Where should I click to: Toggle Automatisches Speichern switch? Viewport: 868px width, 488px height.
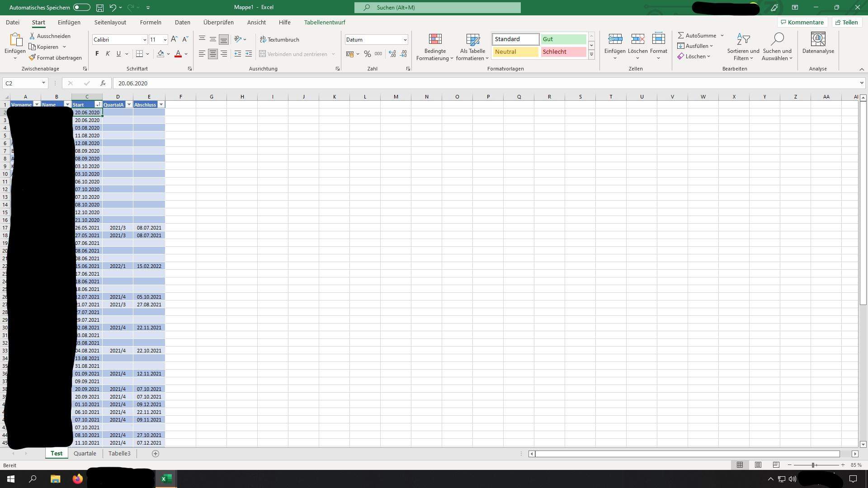click(81, 8)
